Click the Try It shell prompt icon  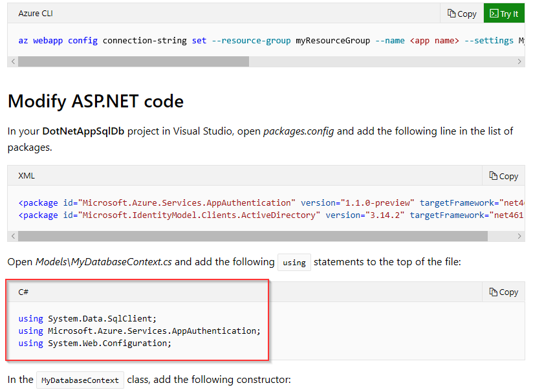click(494, 14)
